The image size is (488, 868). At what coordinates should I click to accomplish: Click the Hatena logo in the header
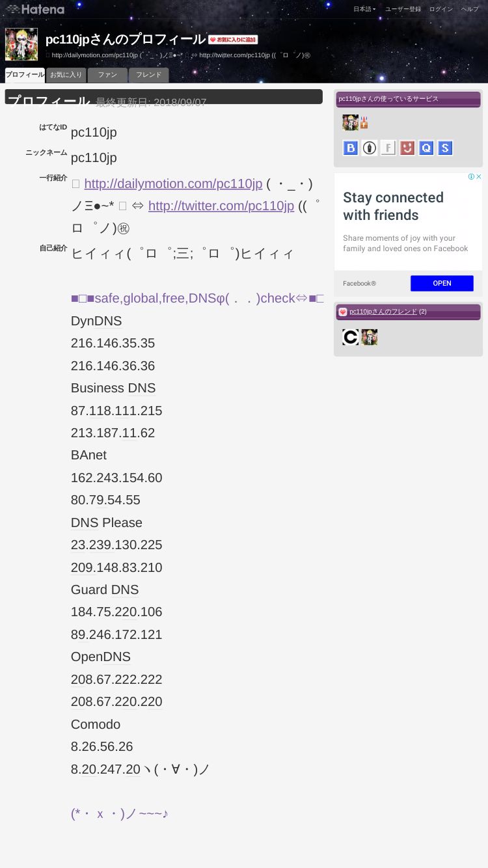point(36,9)
